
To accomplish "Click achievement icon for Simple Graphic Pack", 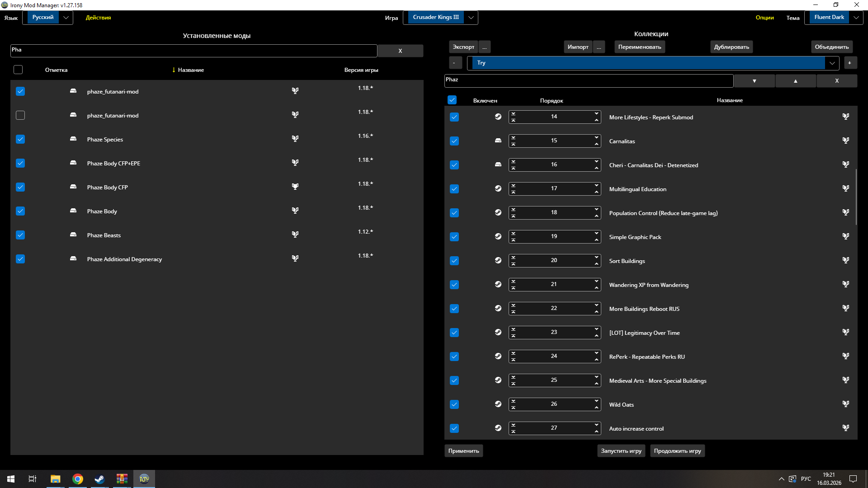I will click(x=846, y=236).
